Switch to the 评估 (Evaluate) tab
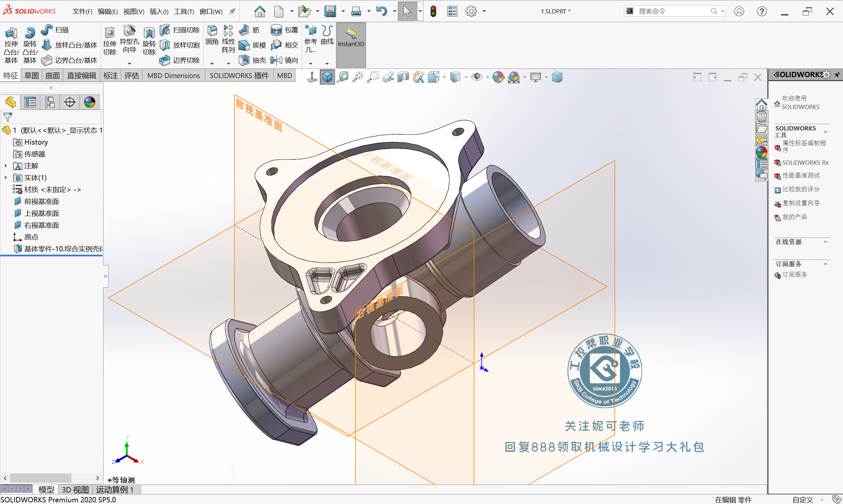Screen dimensions: 843x504 (x=131, y=75)
